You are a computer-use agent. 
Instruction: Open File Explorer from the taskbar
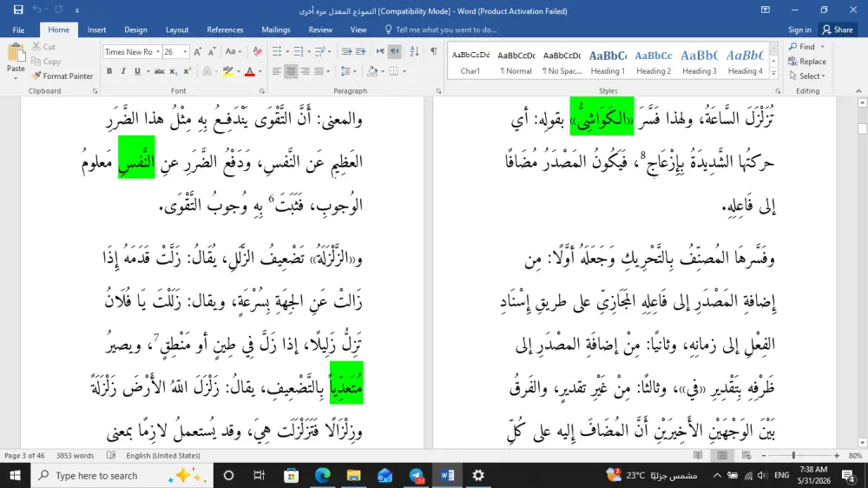354,475
